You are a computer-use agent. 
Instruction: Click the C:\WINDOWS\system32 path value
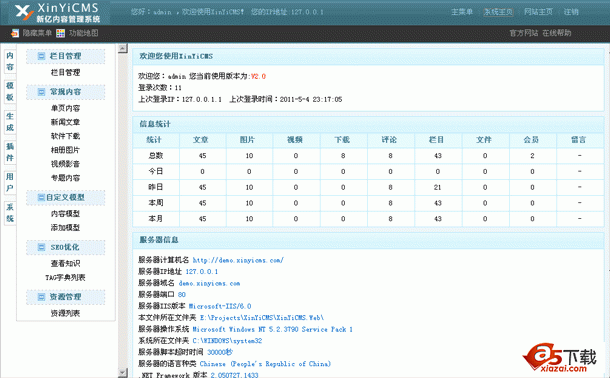[x=227, y=341]
